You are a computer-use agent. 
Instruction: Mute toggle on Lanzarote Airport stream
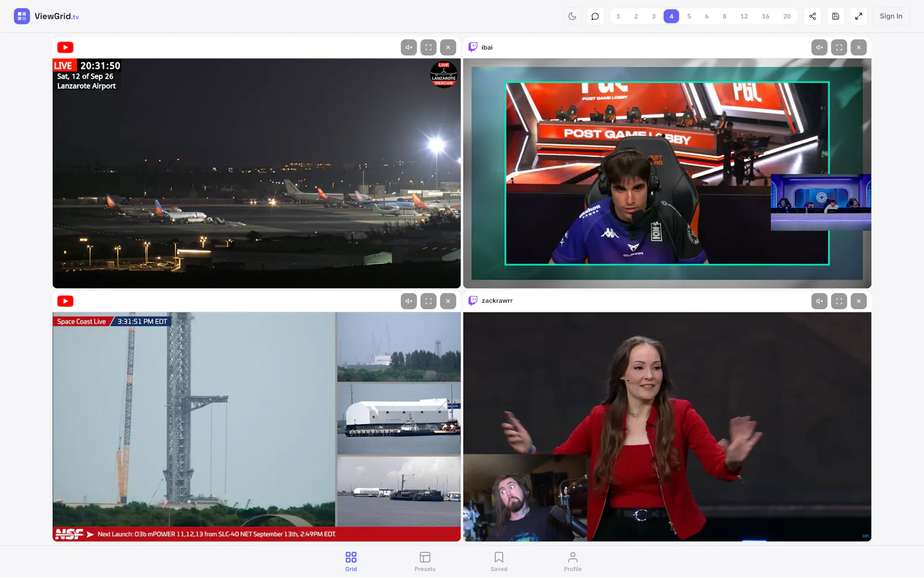point(409,47)
